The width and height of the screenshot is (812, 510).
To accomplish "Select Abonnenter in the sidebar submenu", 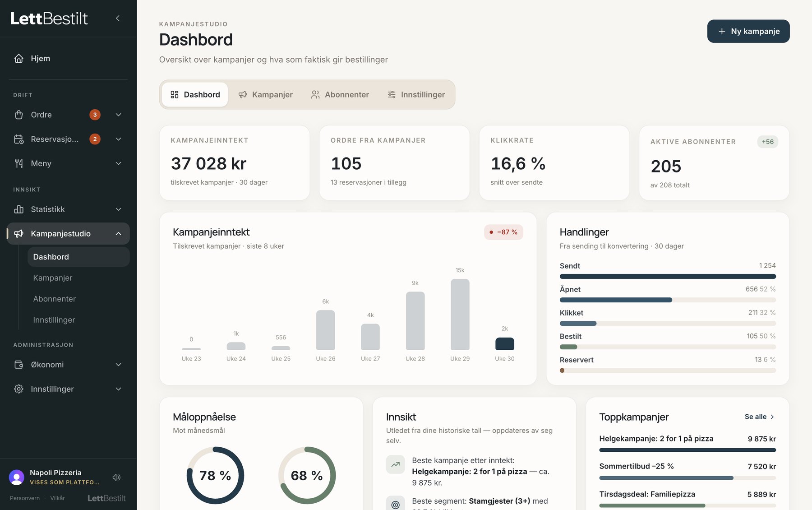I will [78, 299].
